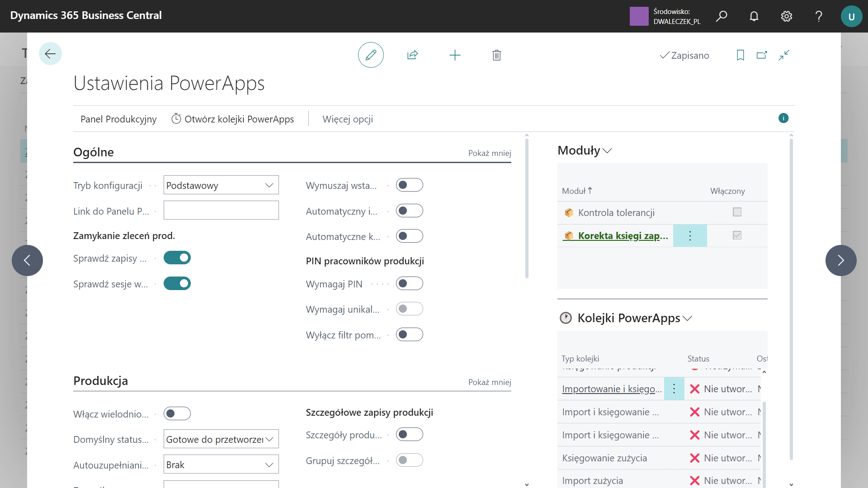868x488 pixels.
Task: Open the Korekta księgi zap link
Action: pyautogui.click(x=623, y=236)
